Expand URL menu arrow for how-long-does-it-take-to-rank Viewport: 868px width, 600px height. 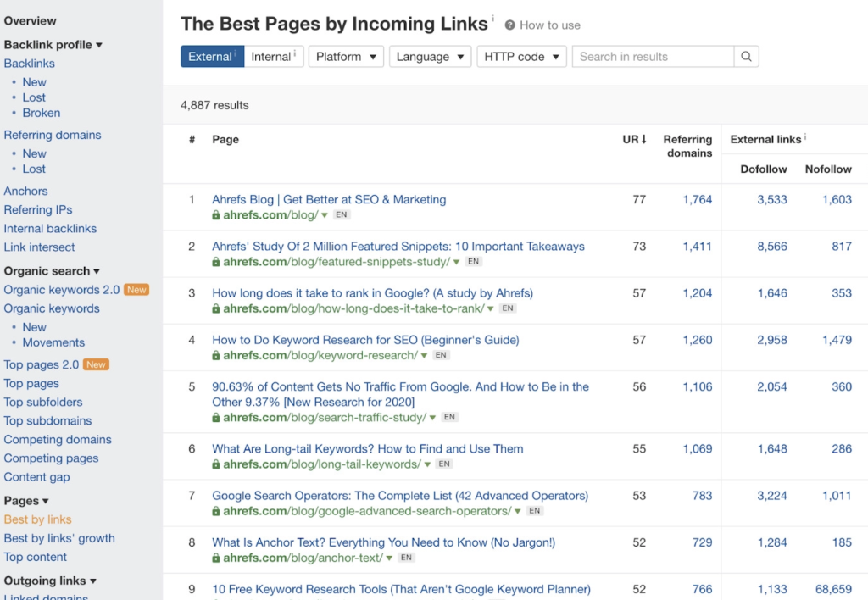(x=491, y=308)
